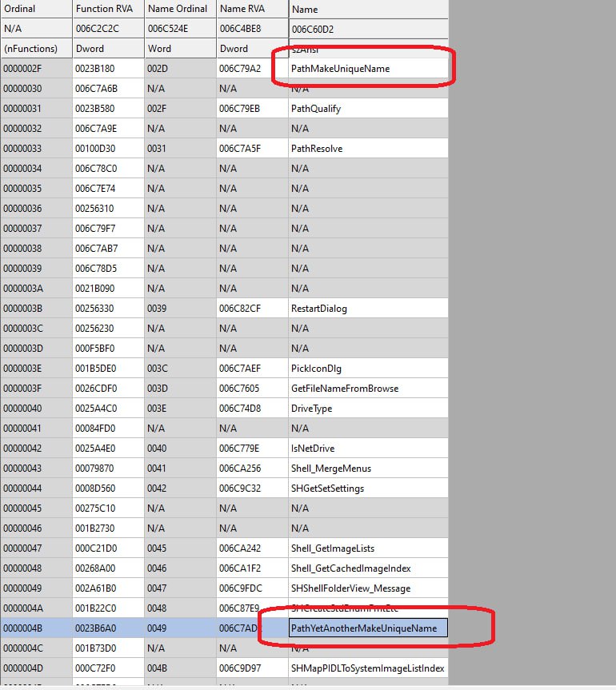Select the SHShellFolderView_Message entry
Screen dimensions: 616x690
point(368,588)
